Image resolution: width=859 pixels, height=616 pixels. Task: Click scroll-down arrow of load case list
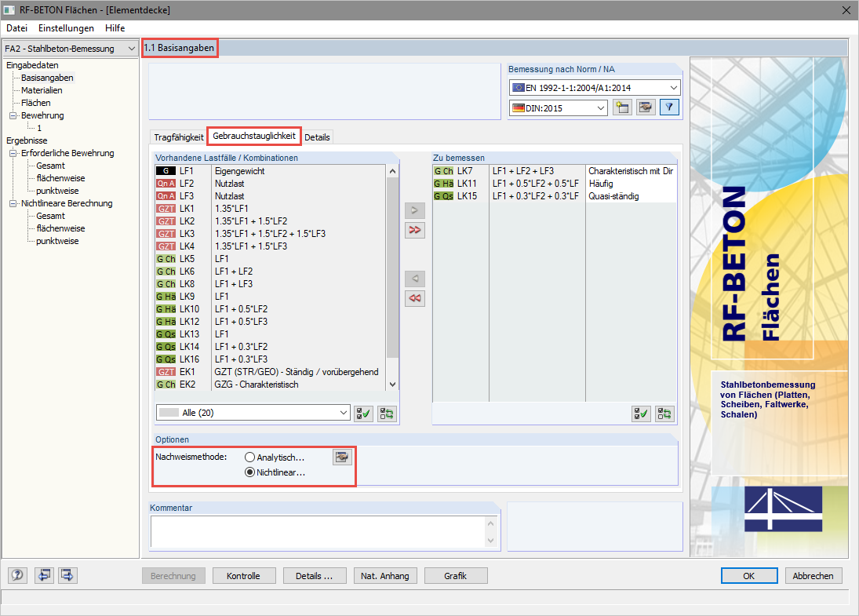coord(392,385)
